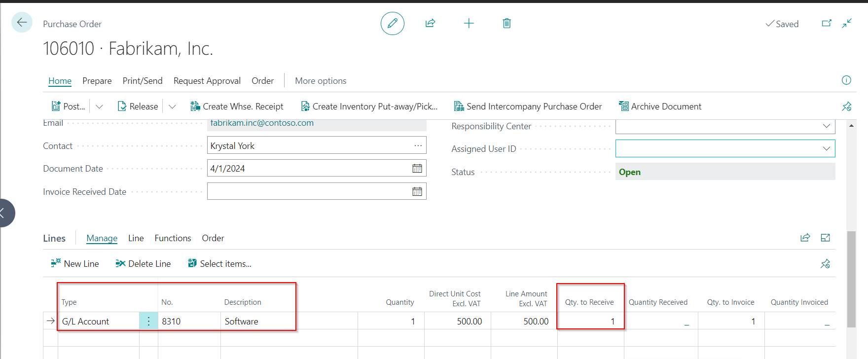Click the Quantity Invoiced column header

799,302
